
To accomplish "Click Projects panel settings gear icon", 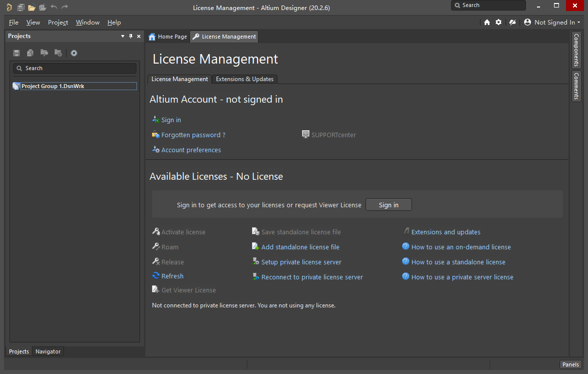I will coord(74,53).
